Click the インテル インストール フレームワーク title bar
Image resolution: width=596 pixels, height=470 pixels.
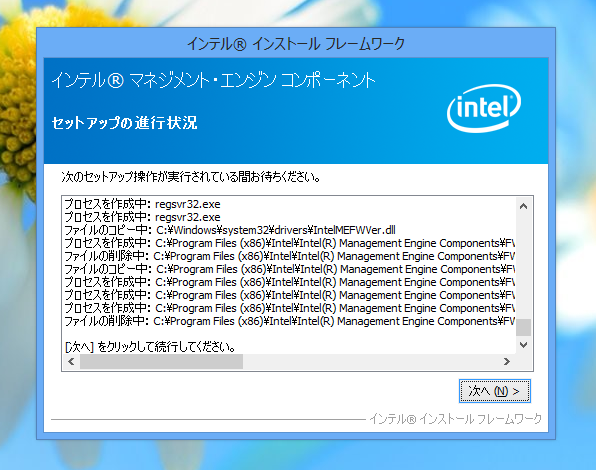point(296,44)
